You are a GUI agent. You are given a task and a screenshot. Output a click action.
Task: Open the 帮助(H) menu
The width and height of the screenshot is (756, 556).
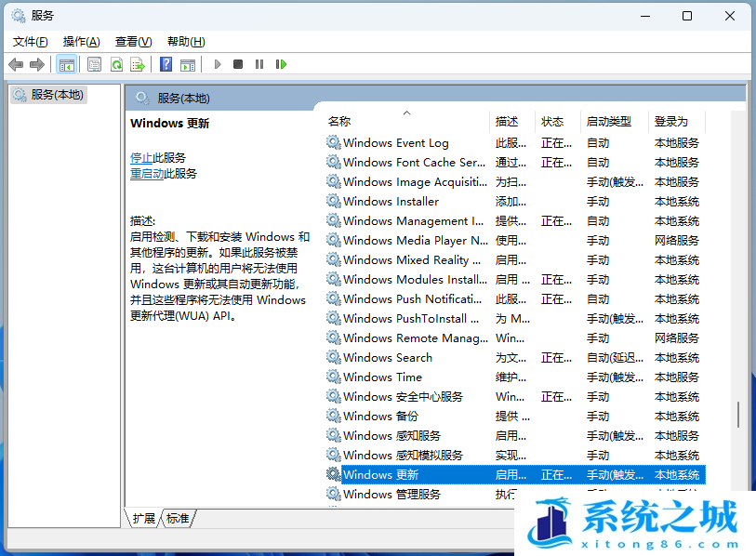coord(186,42)
